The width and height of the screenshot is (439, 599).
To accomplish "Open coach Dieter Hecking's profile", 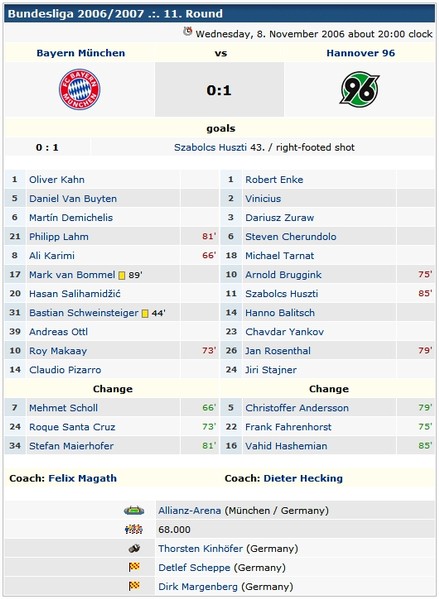I will click(303, 478).
